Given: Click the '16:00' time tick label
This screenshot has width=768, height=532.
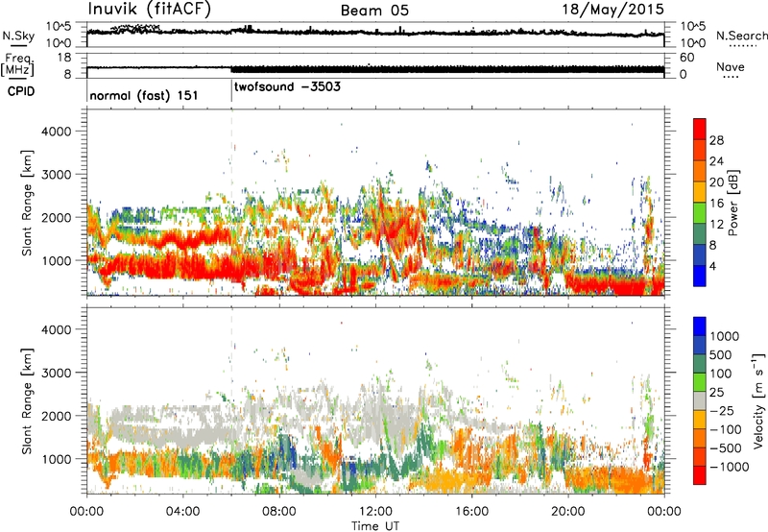Looking at the screenshot, I should point(471,512).
